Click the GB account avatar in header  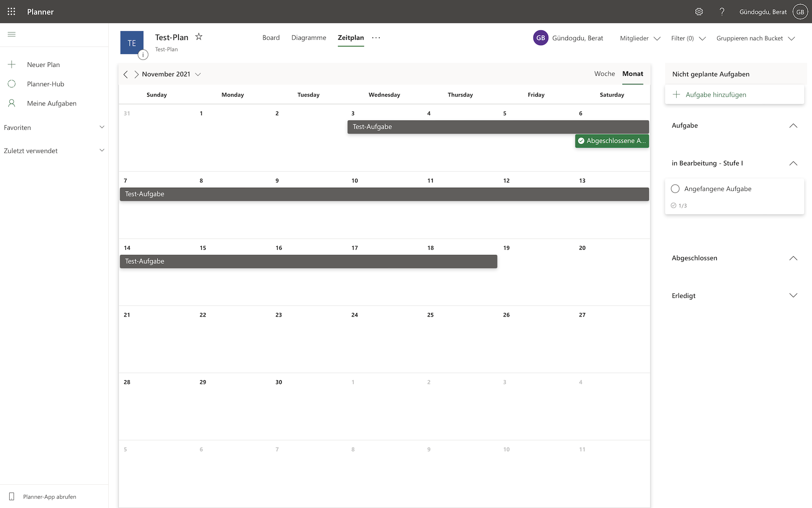pos(800,12)
